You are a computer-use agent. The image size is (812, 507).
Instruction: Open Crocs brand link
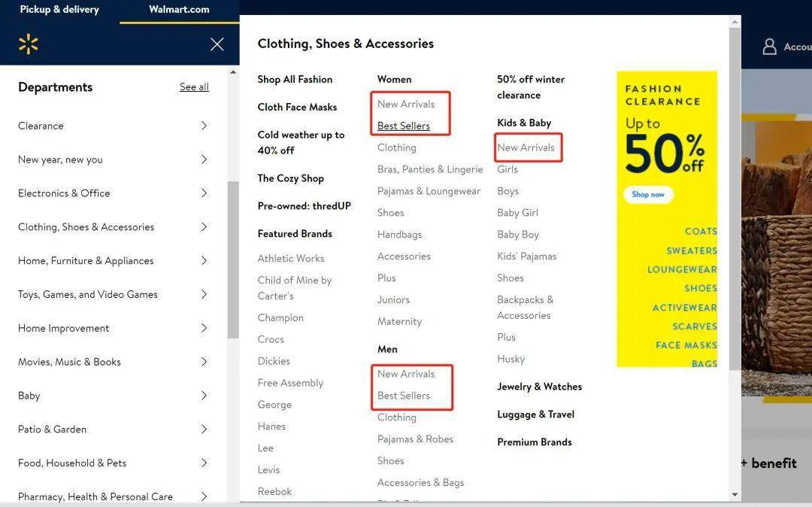coord(271,340)
